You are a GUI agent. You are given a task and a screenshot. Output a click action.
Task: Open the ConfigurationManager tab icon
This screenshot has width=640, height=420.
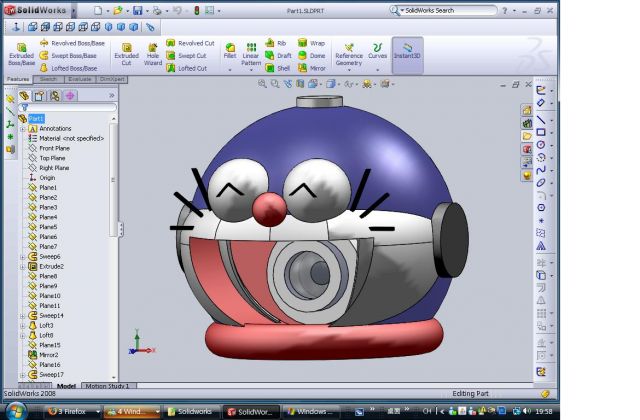(x=55, y=96)
